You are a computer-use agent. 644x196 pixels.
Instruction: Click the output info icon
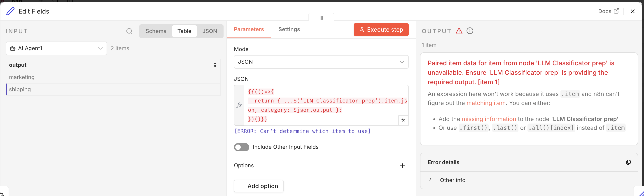coord(470,31)
